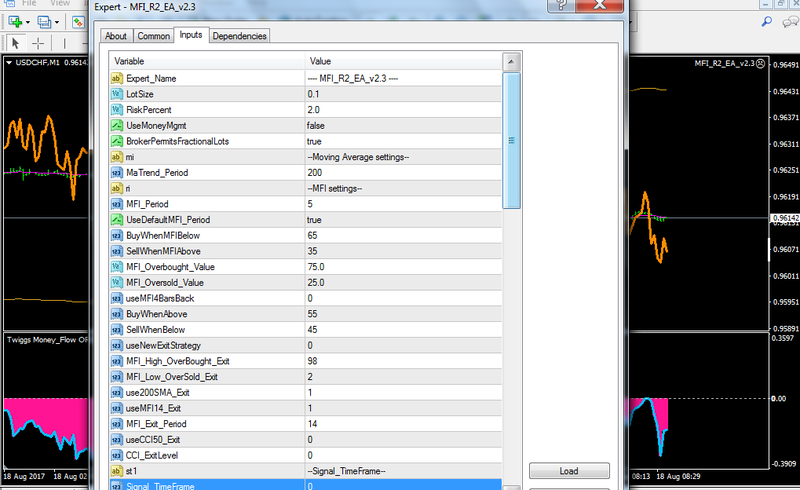
Task: Click the MFI_Period integer icon
Action: click(x=117, y=204)
